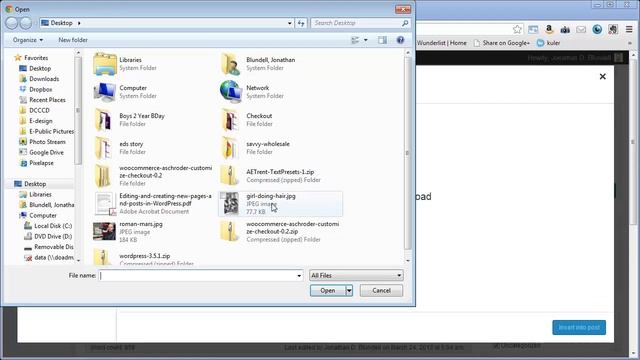Toggle the preview pane icon

coord(382,40)
